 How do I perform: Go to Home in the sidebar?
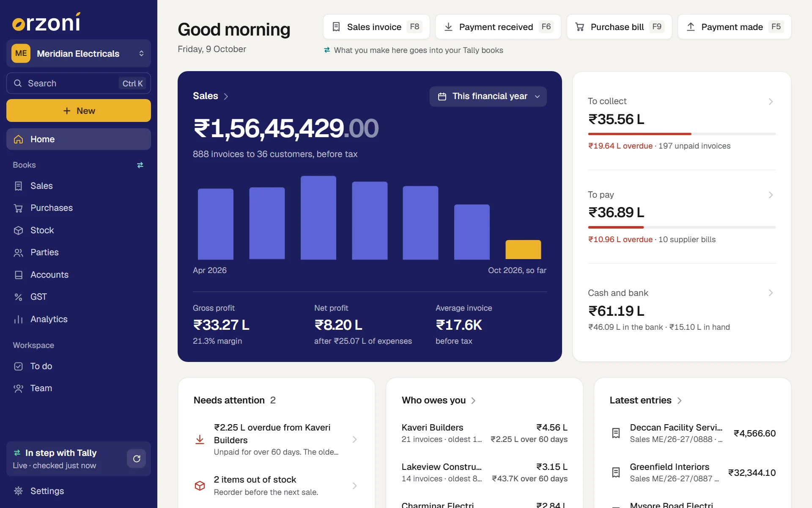click(79, 139)
